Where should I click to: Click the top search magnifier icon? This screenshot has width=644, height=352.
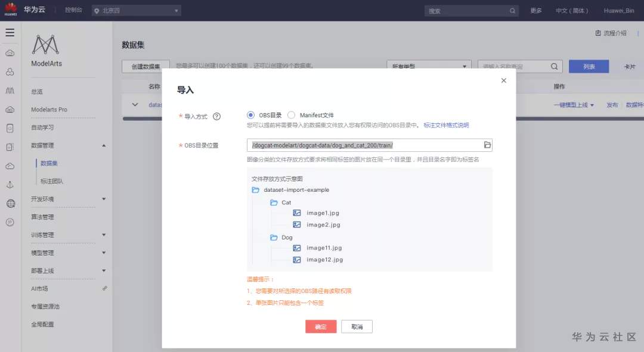point(512,11)
